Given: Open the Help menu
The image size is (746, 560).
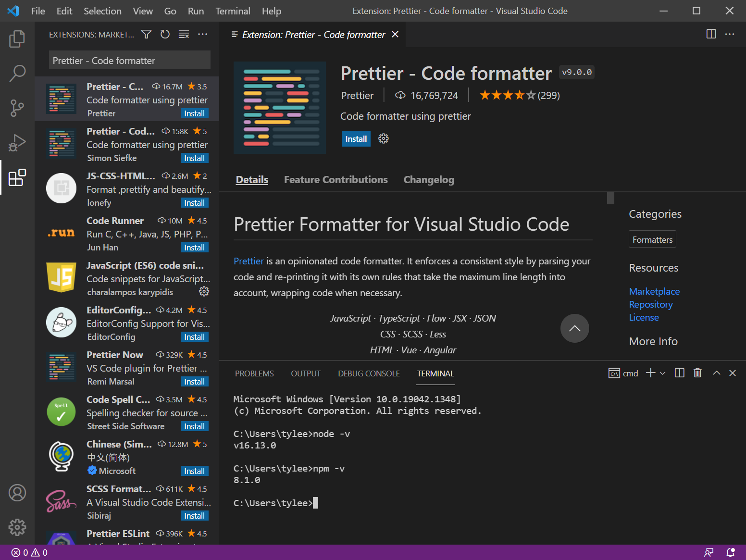Looking at the screenshot, I should coord(272,11).
